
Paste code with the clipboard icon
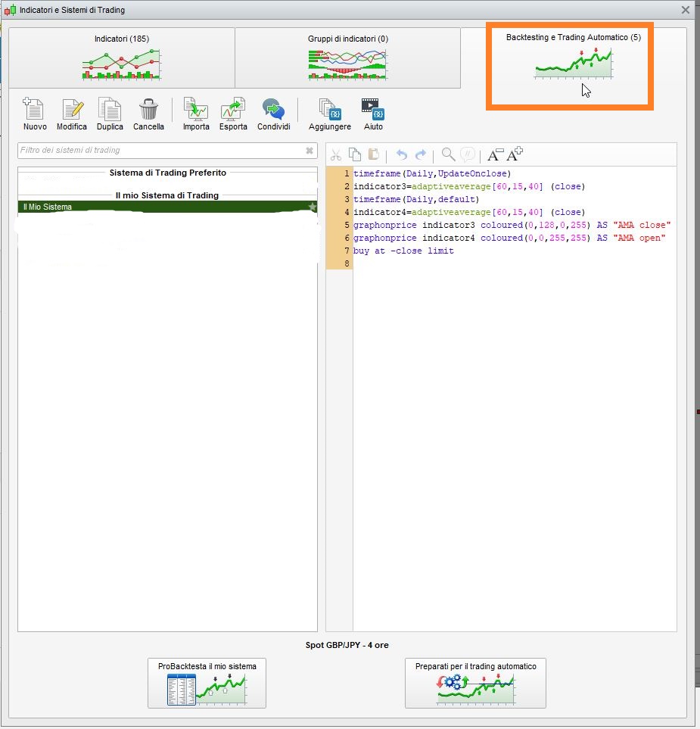pos(373,154)
